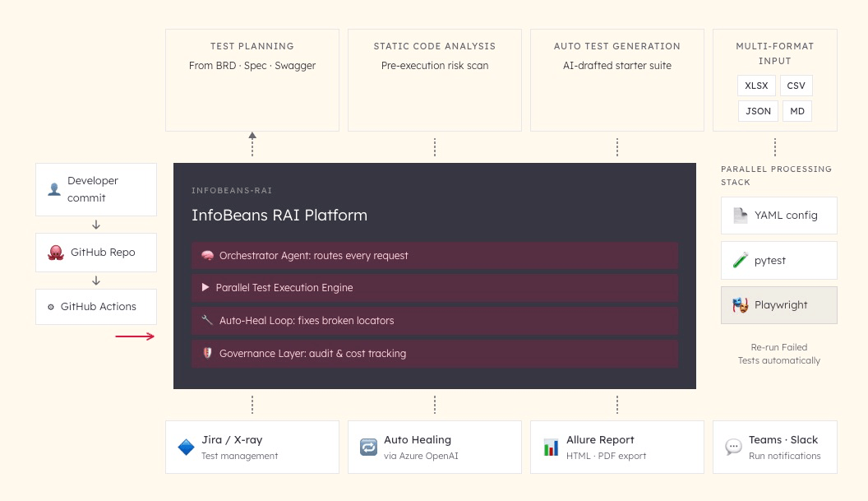Select the Allure Report bar chart icon
This screenshot has width=868, height=501.
point(551,447)
